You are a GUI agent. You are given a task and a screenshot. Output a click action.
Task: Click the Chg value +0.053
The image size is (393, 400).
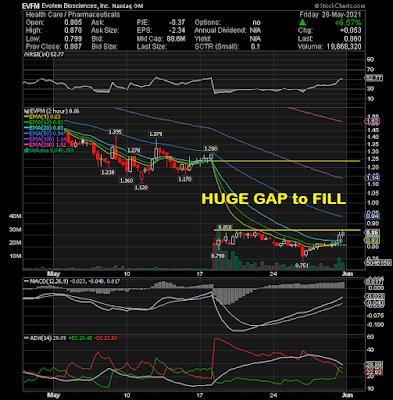(351, 31)
